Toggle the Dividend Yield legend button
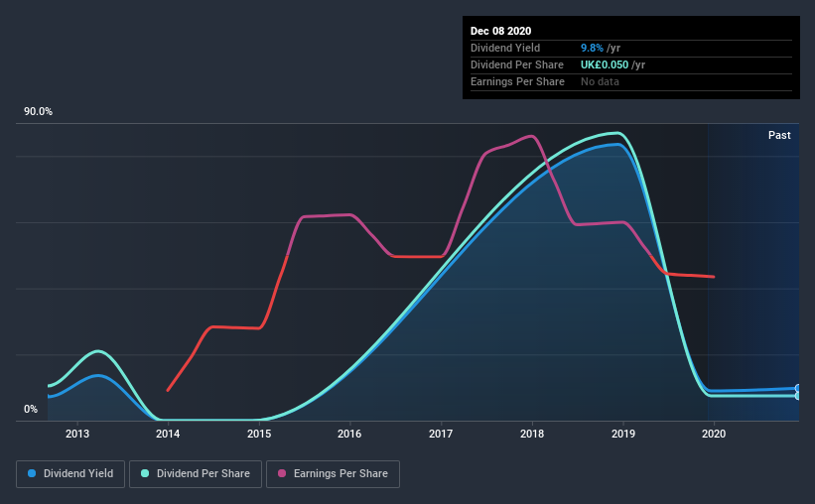 coord(70,474)
